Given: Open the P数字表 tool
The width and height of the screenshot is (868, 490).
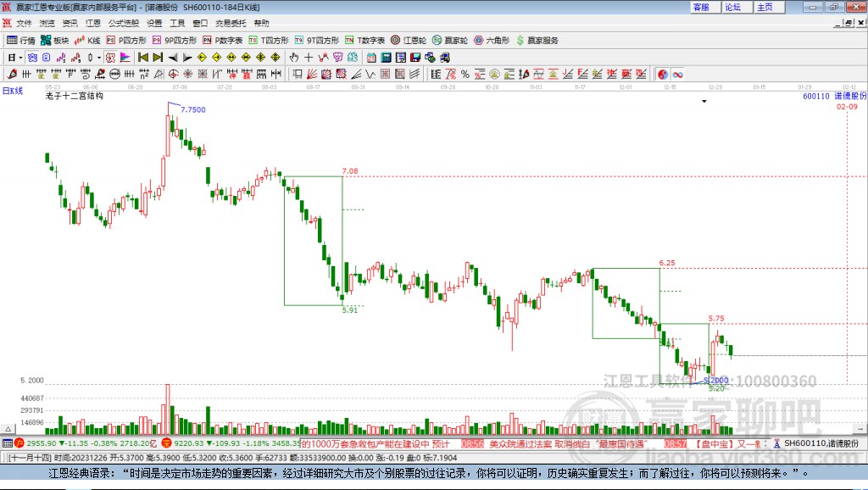Looking at the screenshot, I should pyautogui.click(x=223, y=41).
